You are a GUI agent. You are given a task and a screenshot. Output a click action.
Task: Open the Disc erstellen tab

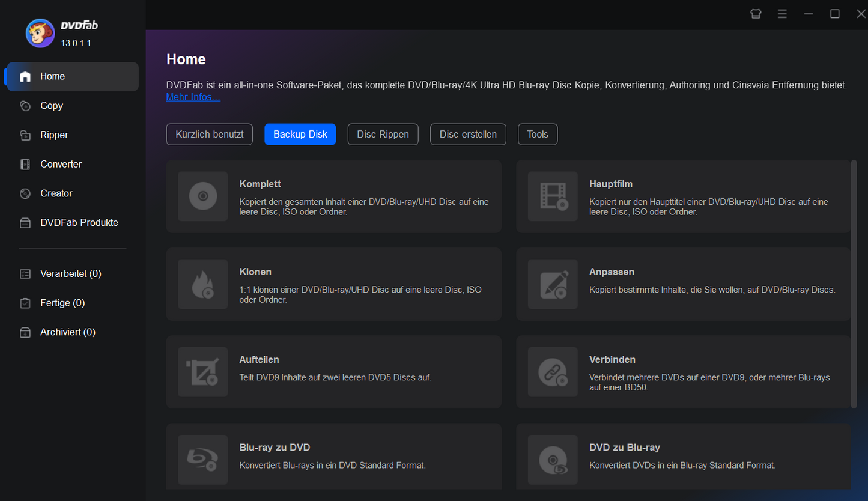pyautogui.click(x=468, y=135)
